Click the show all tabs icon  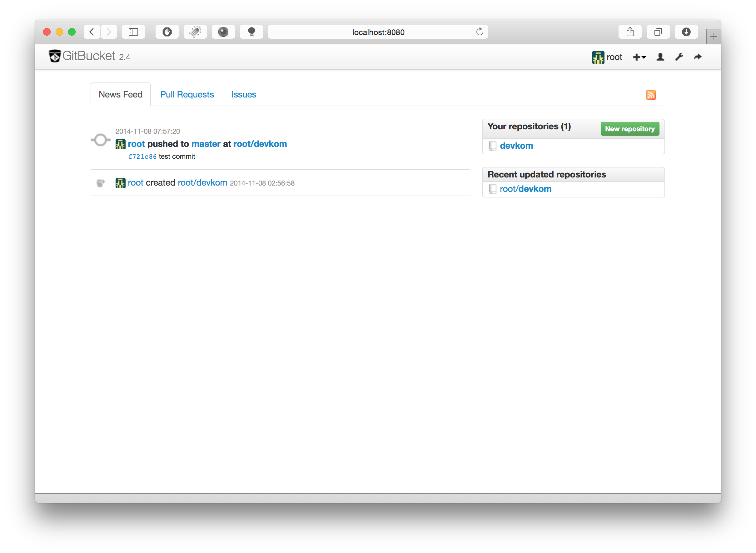pos(658,32)
